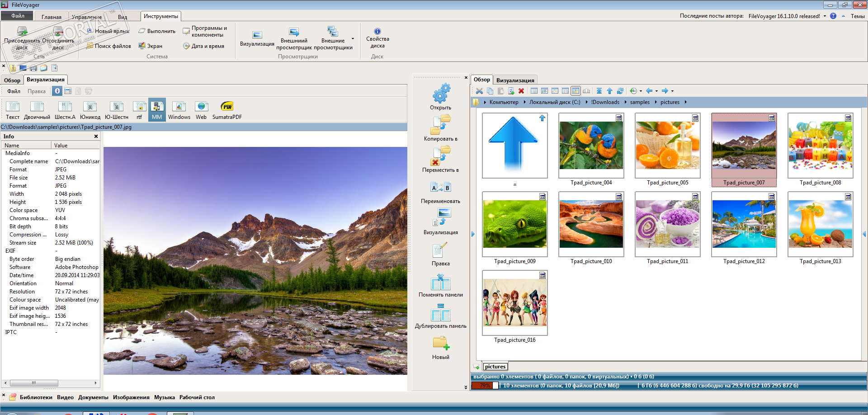This screenshot has width=868, height=415.
Task: Select the Шестн.А hex viewer
Action: pyautogui.click(x=65, y=111)
